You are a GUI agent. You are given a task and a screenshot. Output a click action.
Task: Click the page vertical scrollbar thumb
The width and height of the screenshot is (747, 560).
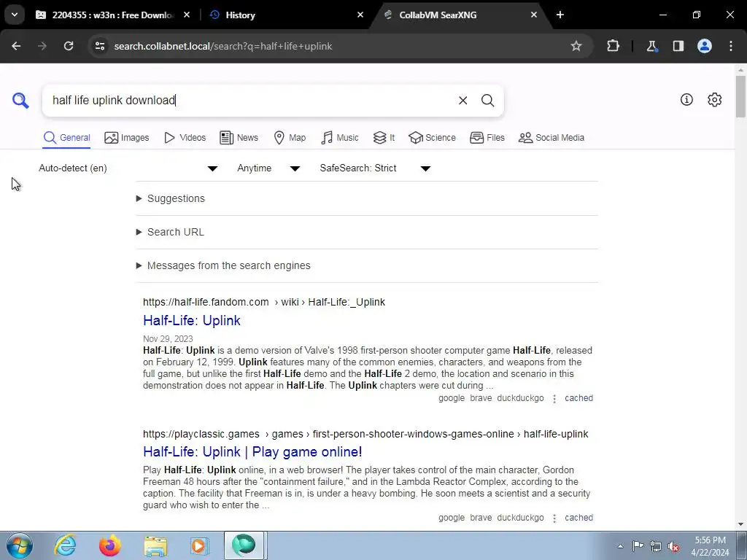741,96
